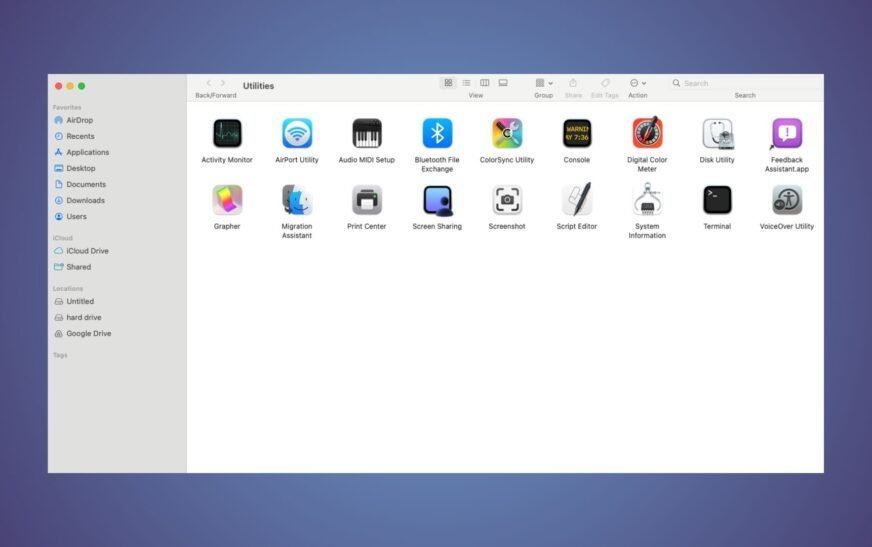Select the Screenshot app icon
Screen dimensions: 872x547
(507, 200)
